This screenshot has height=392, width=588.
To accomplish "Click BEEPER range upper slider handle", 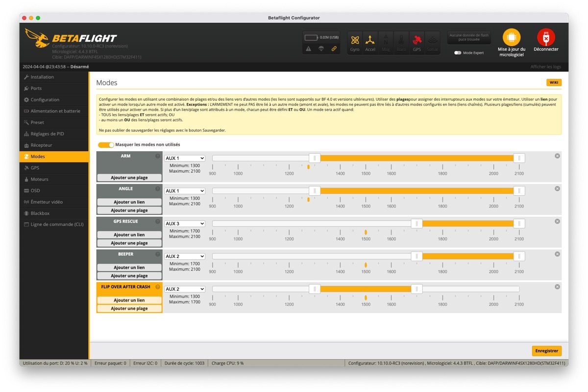I will tap(519, 256).
